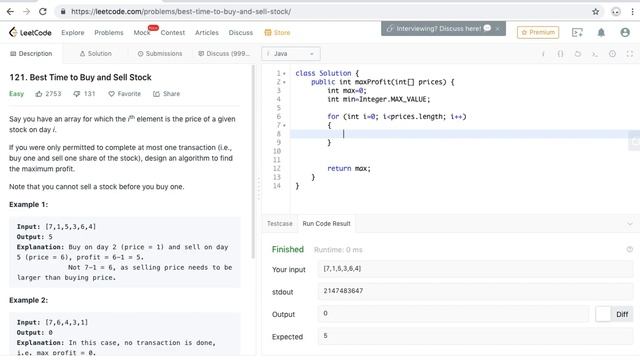The width and height of the screenshot is (640, 360).
Task: Reload the LeetCode page
Action: point(43,11)
